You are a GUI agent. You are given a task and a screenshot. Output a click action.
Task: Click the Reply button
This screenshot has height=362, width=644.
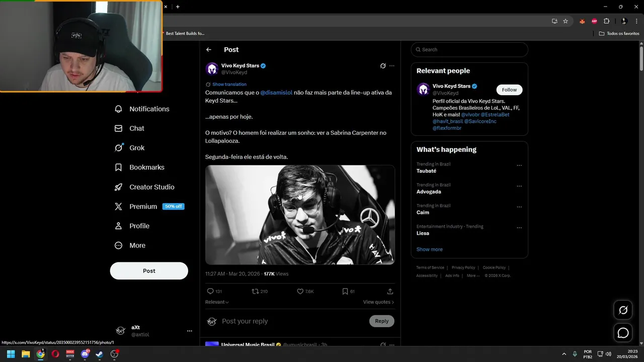[382, 321]
